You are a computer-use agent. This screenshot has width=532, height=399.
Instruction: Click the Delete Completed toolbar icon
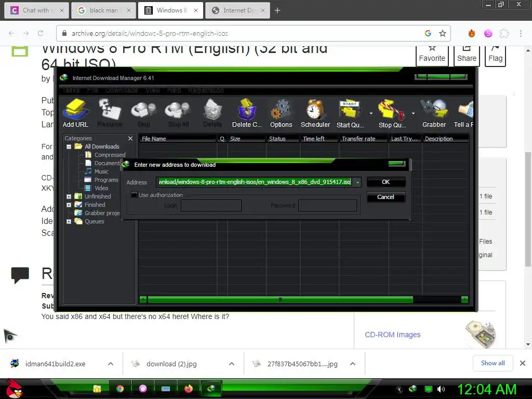[247, 113]
